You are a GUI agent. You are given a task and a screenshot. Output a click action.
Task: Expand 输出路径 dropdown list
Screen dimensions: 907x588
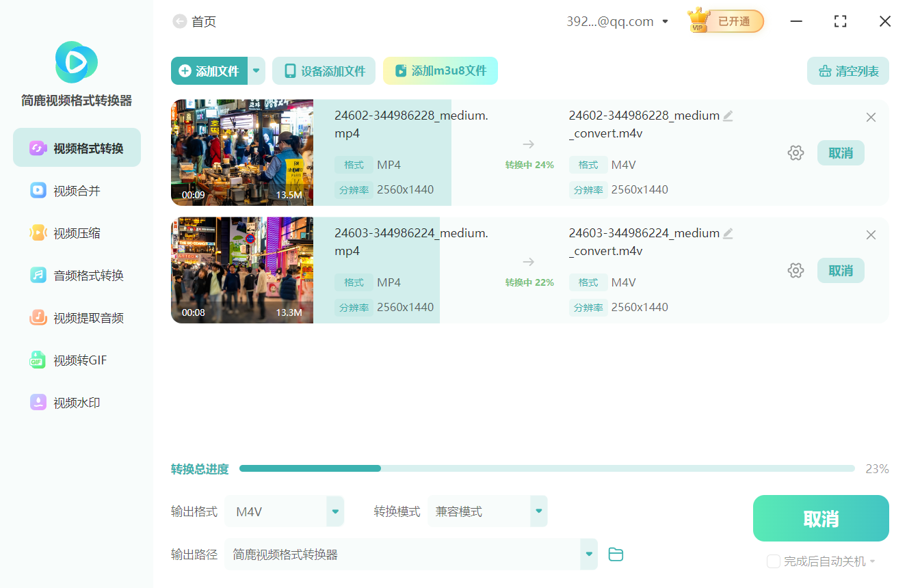588,554
